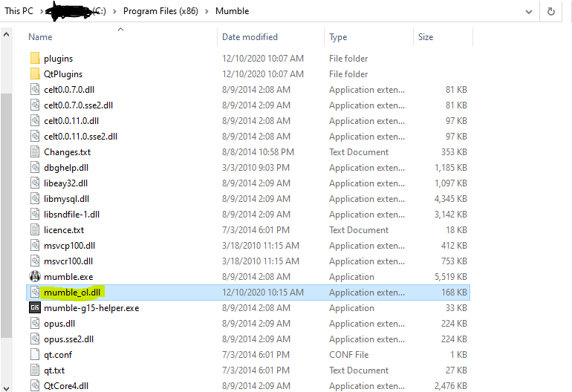Select the libsndfile-1.dll file icon
This screenshot has height=392, width=572.
[x=35, y=215]
